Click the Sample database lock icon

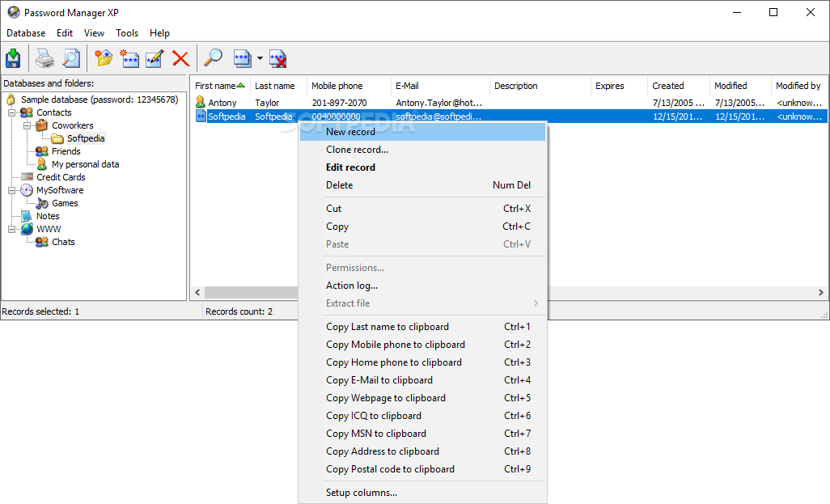click(11, 100)
